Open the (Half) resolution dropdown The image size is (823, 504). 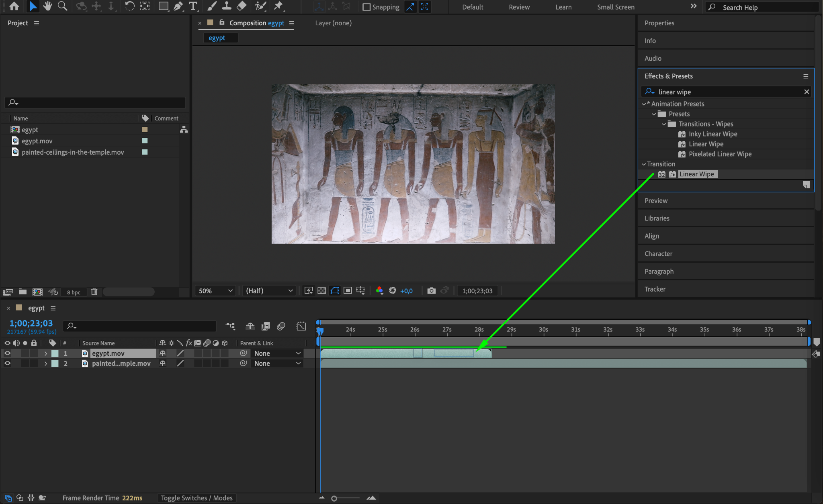point(269,290)
